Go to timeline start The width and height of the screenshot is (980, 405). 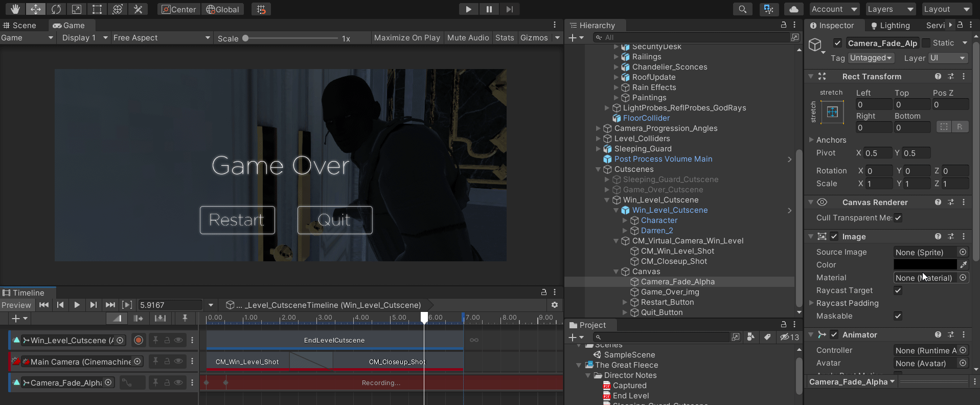click(x=44, y=305)
